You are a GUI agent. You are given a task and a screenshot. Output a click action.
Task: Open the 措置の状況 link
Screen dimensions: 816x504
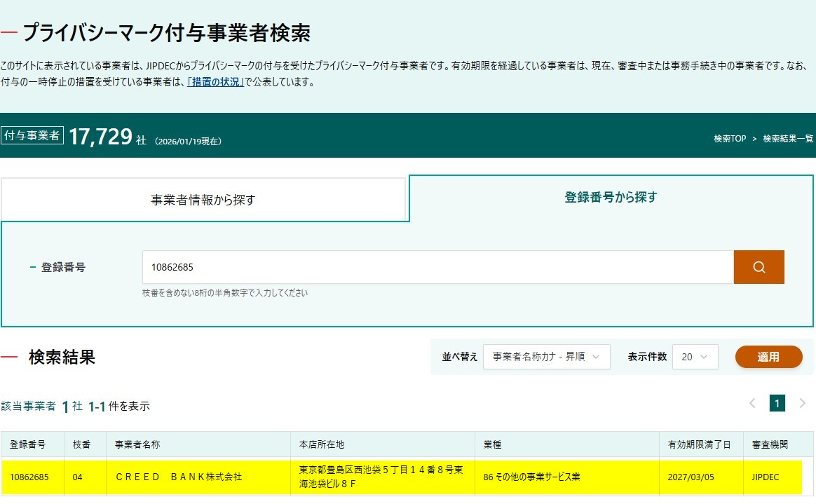tap(215, 81)
